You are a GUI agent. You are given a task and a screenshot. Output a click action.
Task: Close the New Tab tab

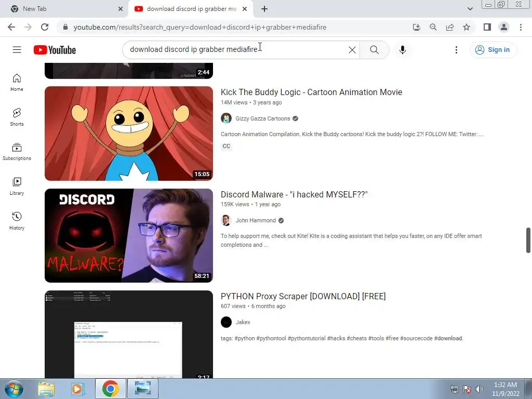(121, 9)
